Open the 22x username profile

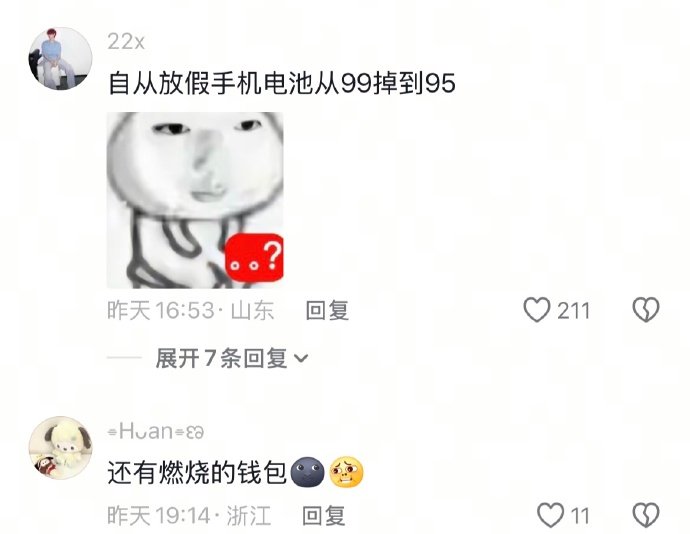126,42
